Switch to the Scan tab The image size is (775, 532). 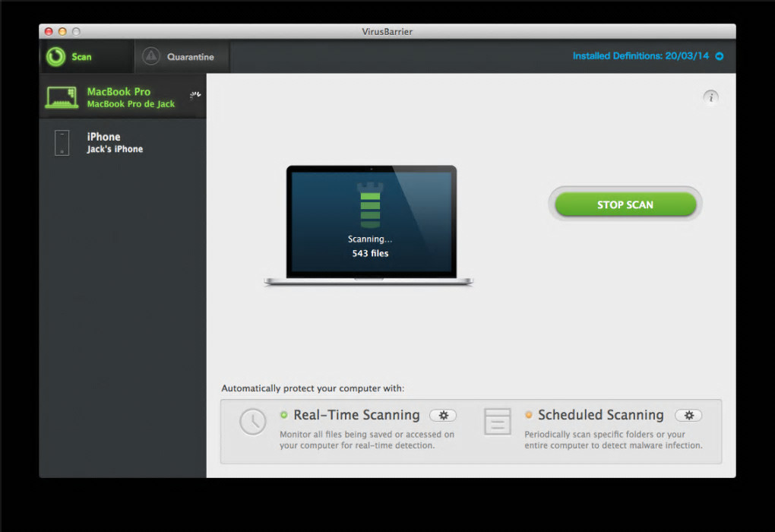87,56
